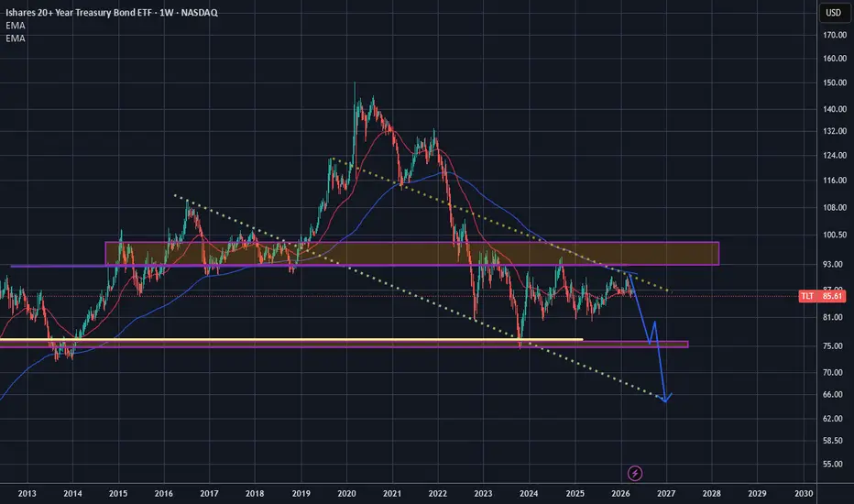Click the 132.00 price scale value

835,131
